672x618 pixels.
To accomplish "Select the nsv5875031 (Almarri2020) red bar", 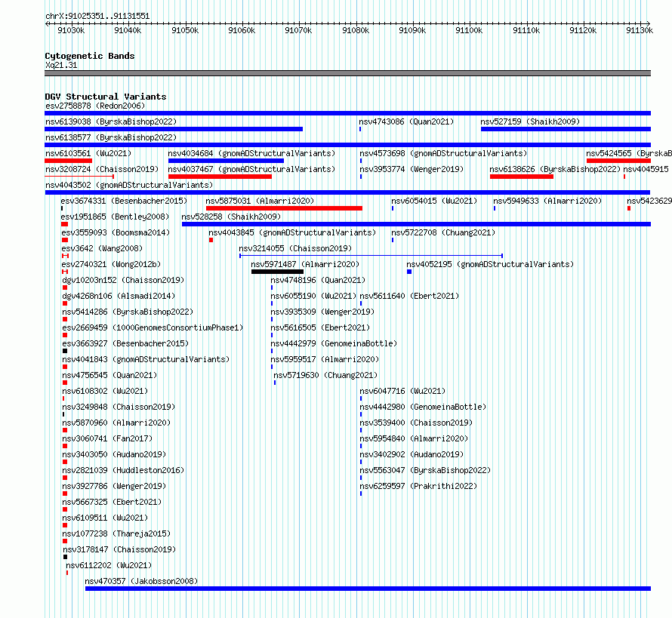I will 284,208.
